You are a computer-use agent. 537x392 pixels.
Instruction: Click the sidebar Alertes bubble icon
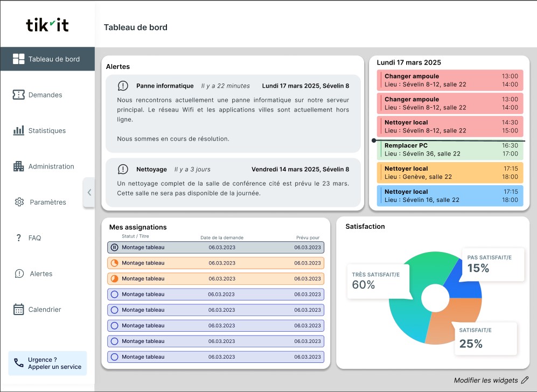[19, 274]
